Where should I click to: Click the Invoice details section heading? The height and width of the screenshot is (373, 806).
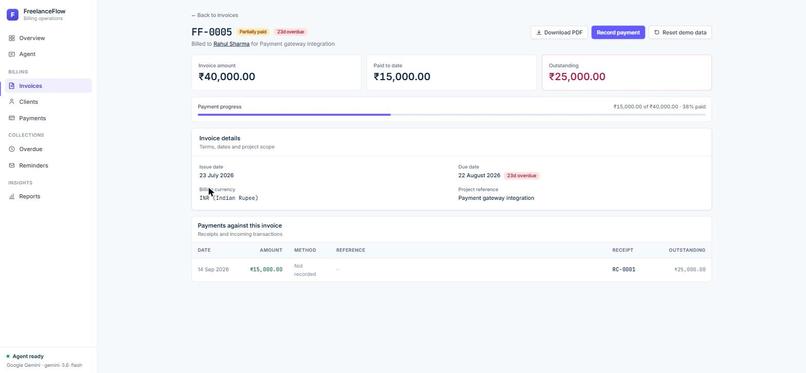219,138
